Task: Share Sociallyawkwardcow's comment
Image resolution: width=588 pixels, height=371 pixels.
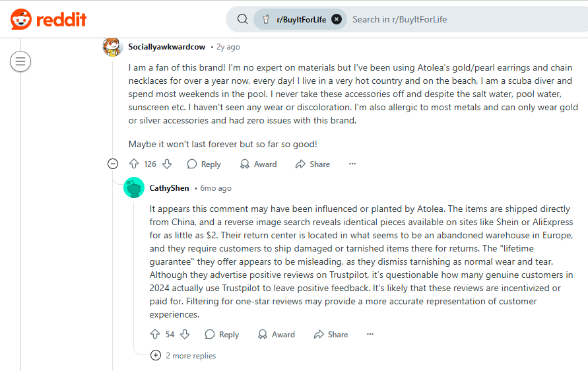Action: pyautogui.click(x=313, y=164)
